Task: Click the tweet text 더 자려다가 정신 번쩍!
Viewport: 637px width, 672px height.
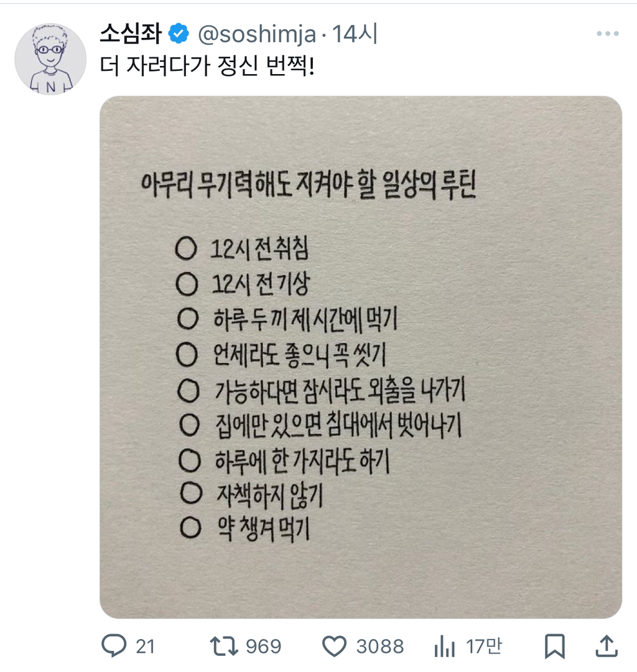Action: tap(208, 65)
